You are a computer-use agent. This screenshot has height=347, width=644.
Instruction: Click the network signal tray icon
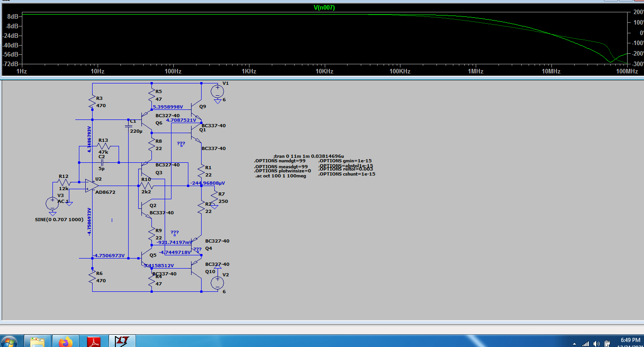coord(586,344)
